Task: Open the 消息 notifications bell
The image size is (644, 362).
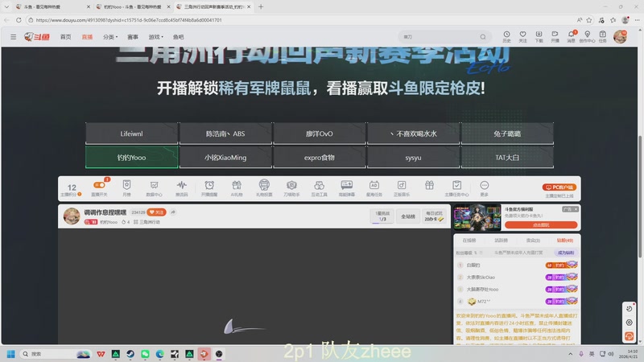Action: (x=572, y=36)
